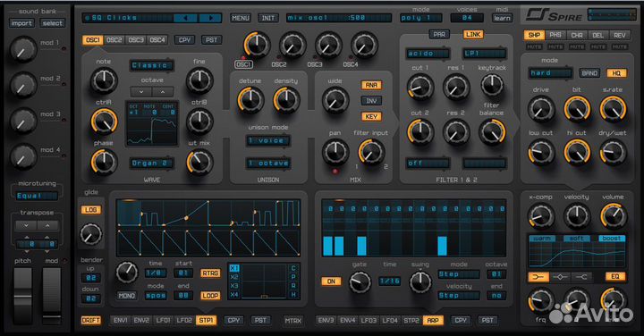Click the oscillator waveform display

(152, 123)
